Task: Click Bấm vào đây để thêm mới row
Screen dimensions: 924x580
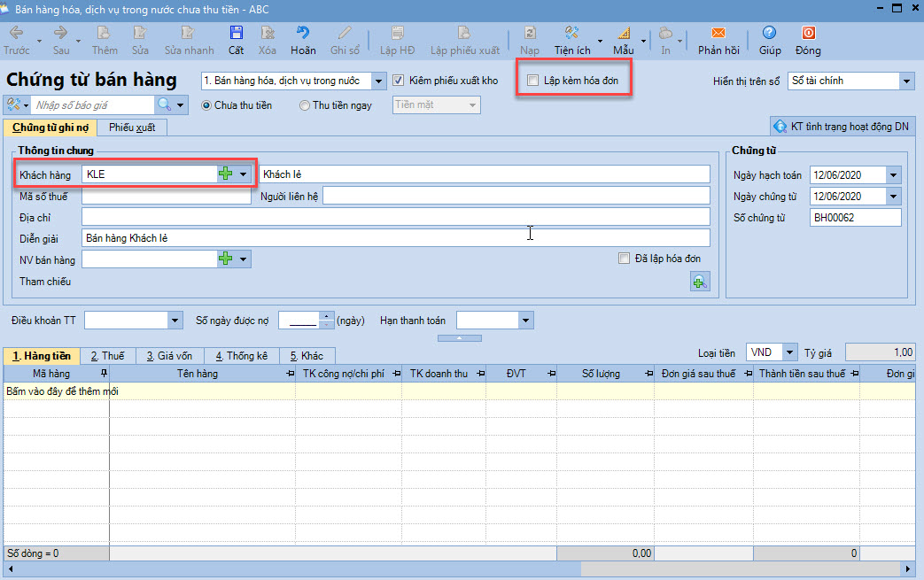Action: (x=459, y=391)
